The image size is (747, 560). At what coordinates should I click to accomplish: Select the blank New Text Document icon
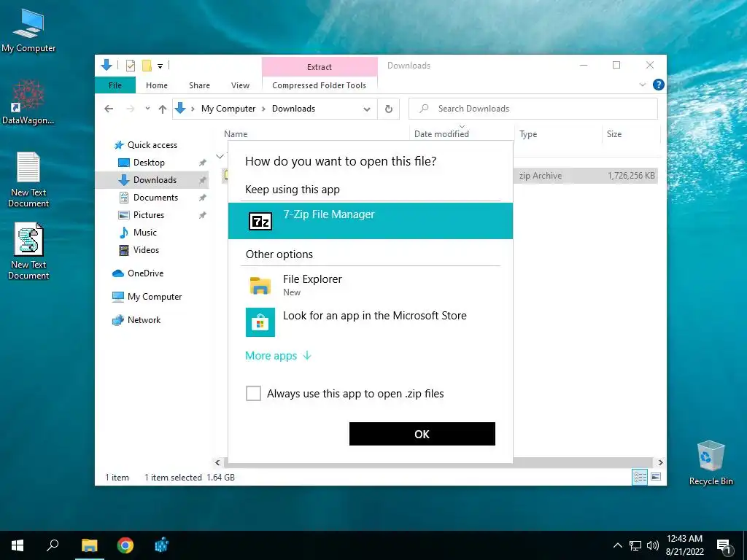pyautogui.click(x=28, y=179)
